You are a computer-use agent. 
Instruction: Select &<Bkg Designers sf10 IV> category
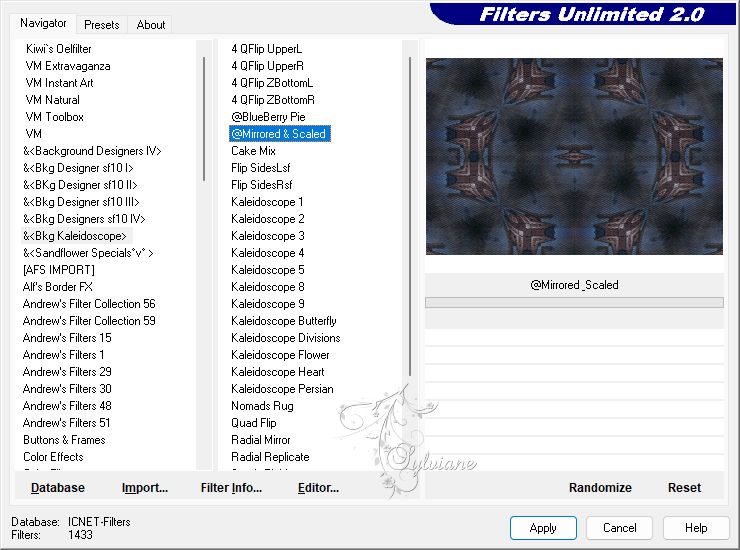click(84, 219)
